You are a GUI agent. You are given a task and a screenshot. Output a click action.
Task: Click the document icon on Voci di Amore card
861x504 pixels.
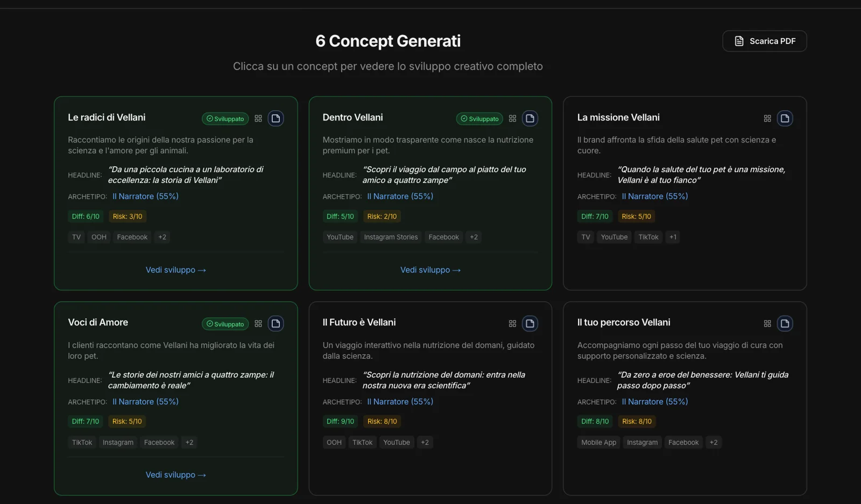276,323
